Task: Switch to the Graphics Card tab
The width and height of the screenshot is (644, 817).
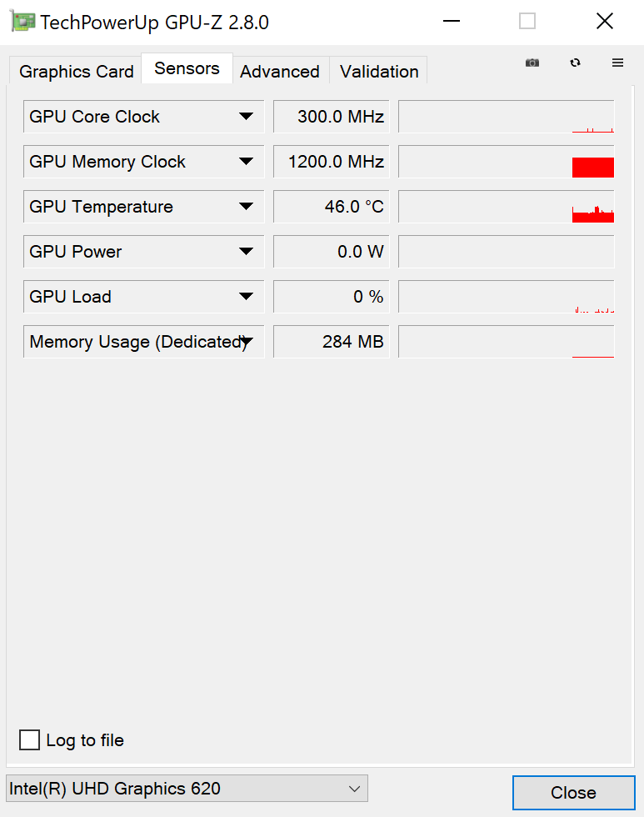Action: coord(77,72)
